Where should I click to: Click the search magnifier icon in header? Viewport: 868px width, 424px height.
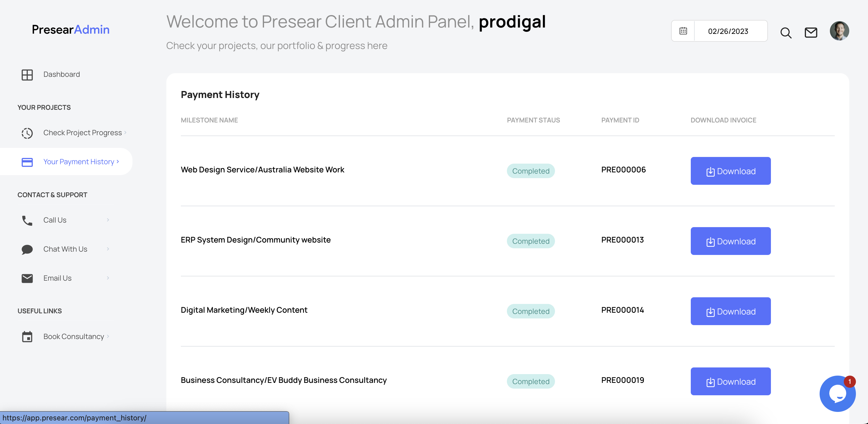coord(786,33)
